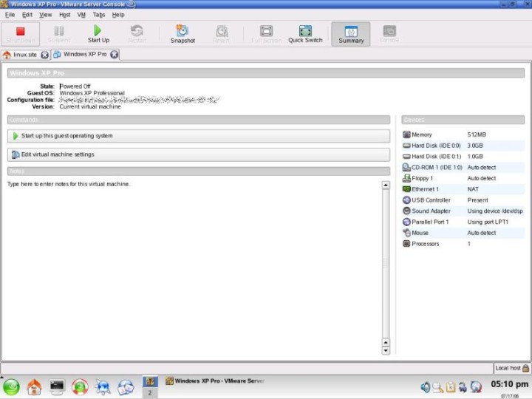
Task: Select the USB Controller device icon
Action: click(406, 200)
